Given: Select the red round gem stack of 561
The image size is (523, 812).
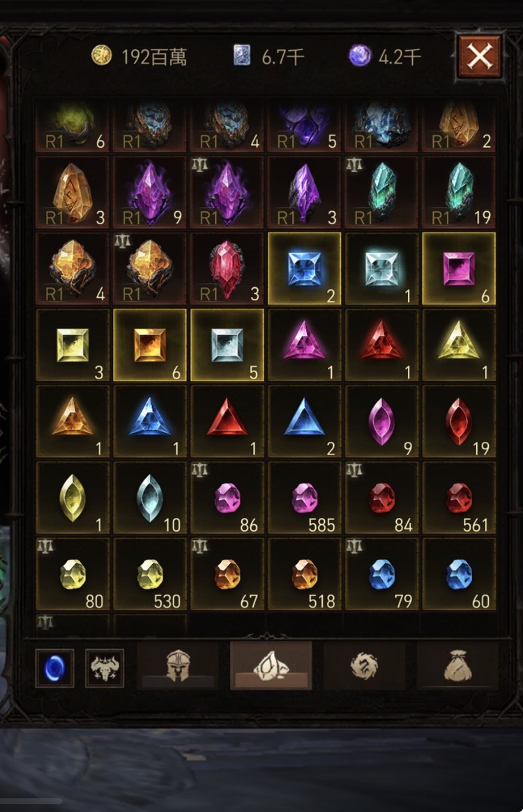Looking at the screenshot, I should tap(459, 498).
